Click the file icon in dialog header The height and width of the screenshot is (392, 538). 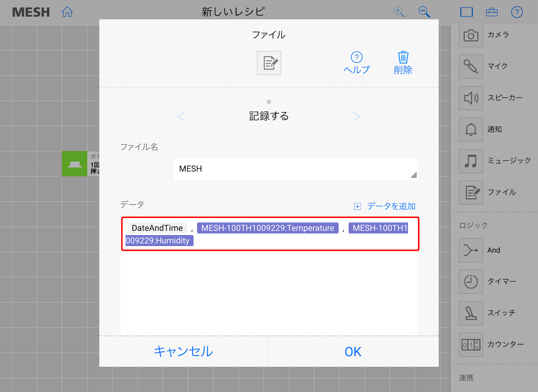pyautogui.click(x=269, y=63)
